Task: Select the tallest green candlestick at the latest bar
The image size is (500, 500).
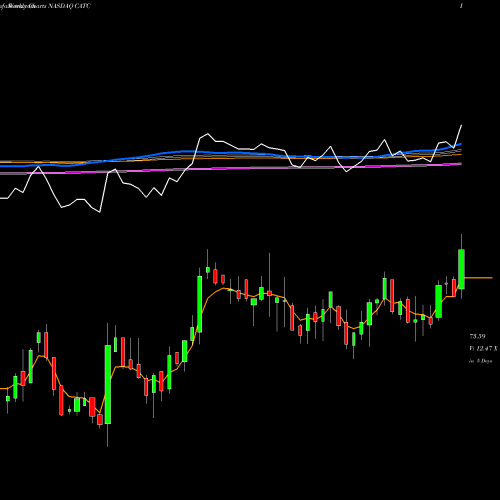Action: 461,269
